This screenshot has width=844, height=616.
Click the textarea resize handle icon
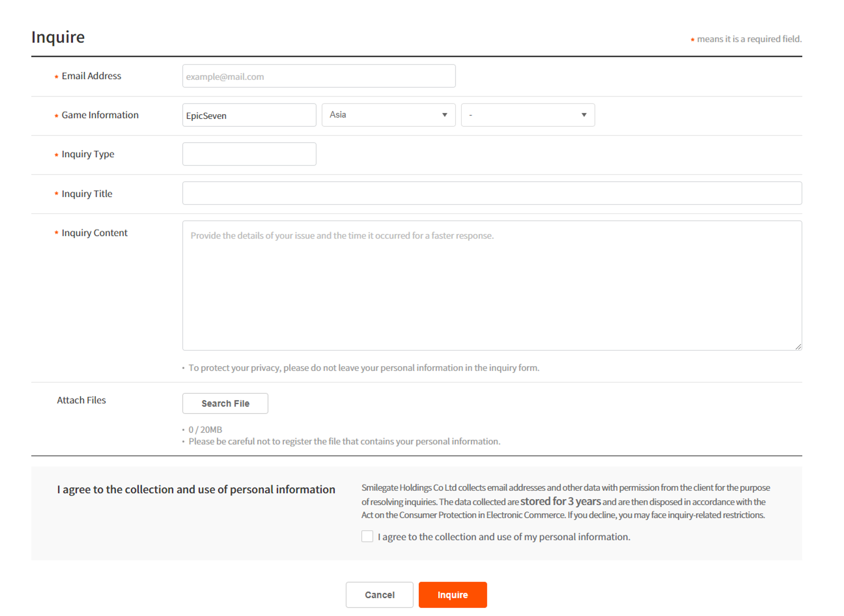[798, 347]
